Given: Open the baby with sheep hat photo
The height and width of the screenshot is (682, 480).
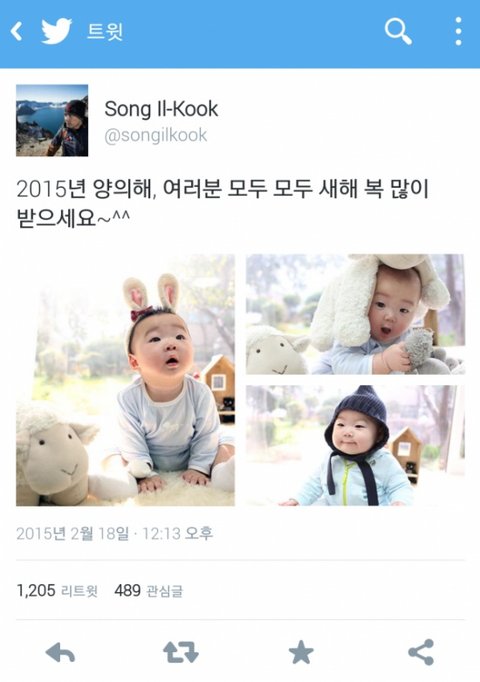Looking at the screenshot, I should tap(355, 314).
